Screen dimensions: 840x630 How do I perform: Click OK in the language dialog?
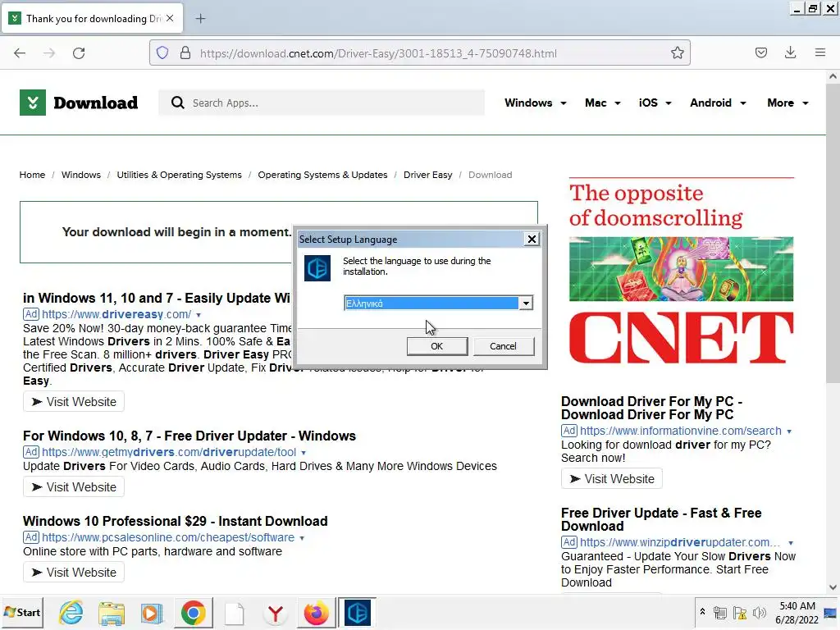click(x=437, y=346)
